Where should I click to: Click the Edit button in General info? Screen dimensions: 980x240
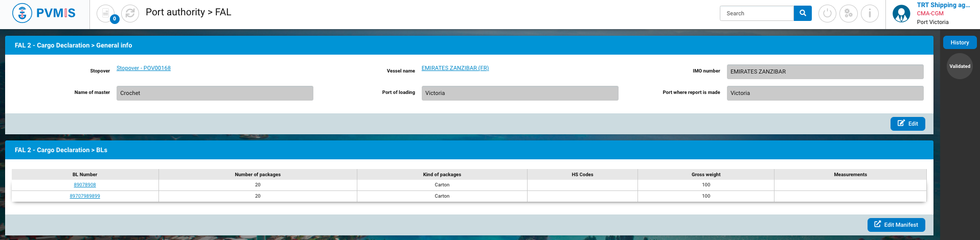[907, 124]
